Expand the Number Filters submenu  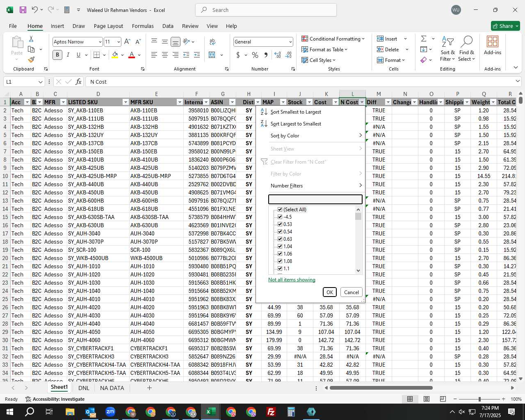point(316,185)
